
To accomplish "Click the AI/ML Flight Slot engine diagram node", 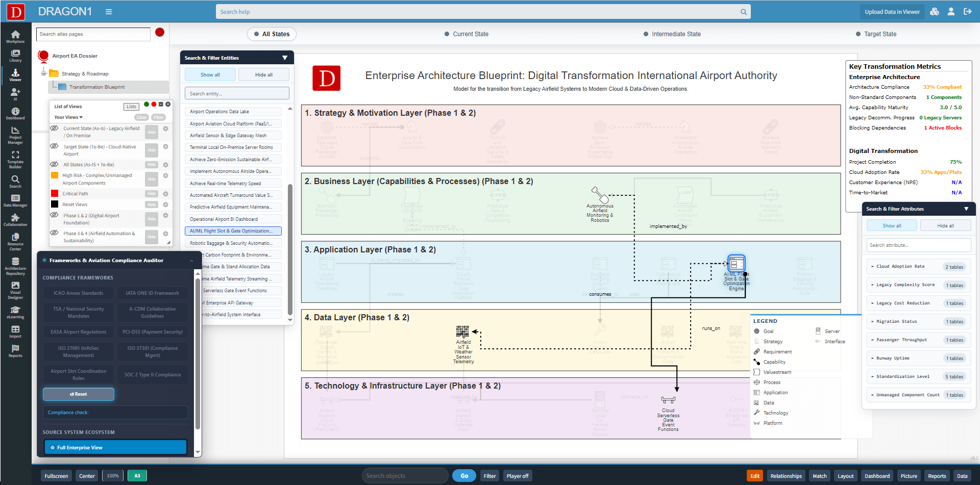I will 736,263.
